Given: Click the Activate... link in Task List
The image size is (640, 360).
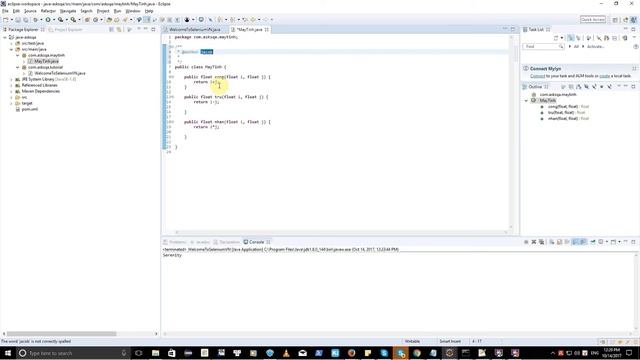Looking at the screenshot, I should [x=595, y=47].
